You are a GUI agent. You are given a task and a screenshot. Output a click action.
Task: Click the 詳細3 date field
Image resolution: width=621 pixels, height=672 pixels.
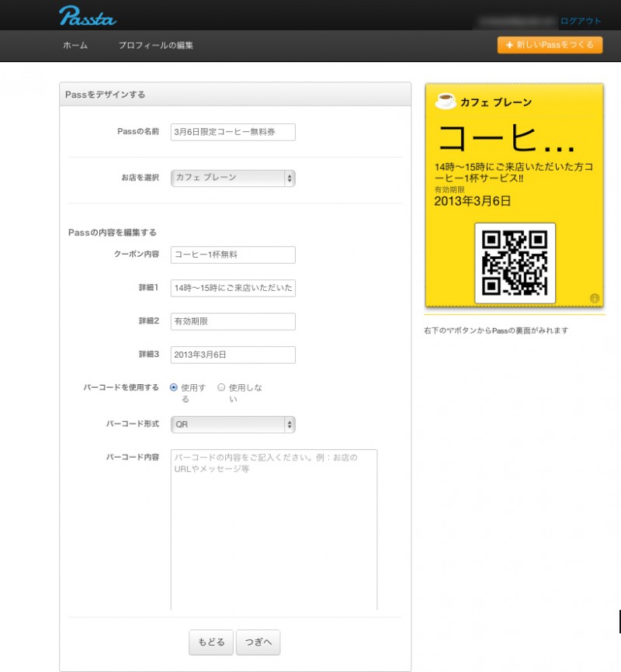tap(233, 355)
